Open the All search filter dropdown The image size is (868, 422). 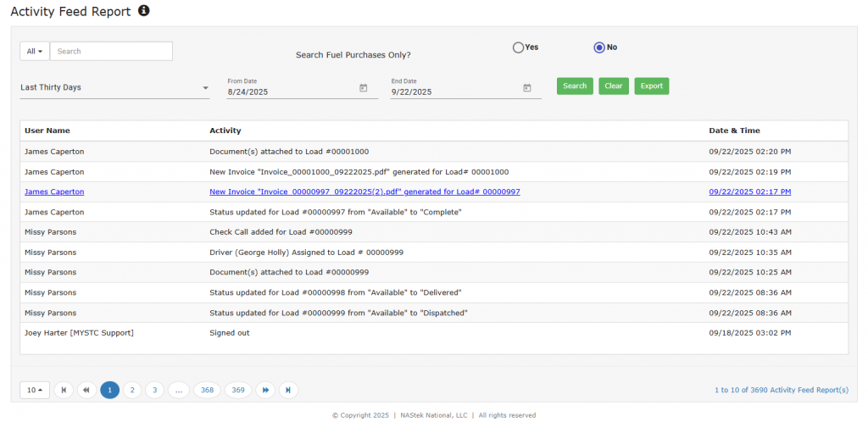click(x=35, y=52)
